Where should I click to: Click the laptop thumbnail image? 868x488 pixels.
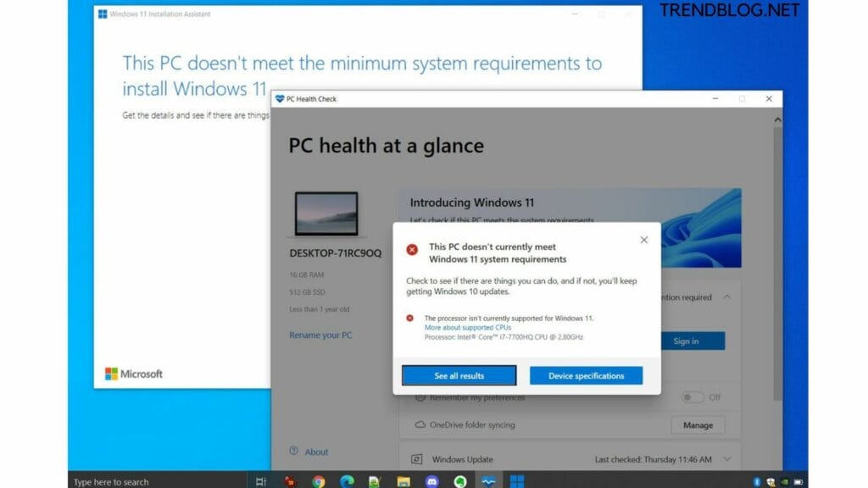coord(326,213)
